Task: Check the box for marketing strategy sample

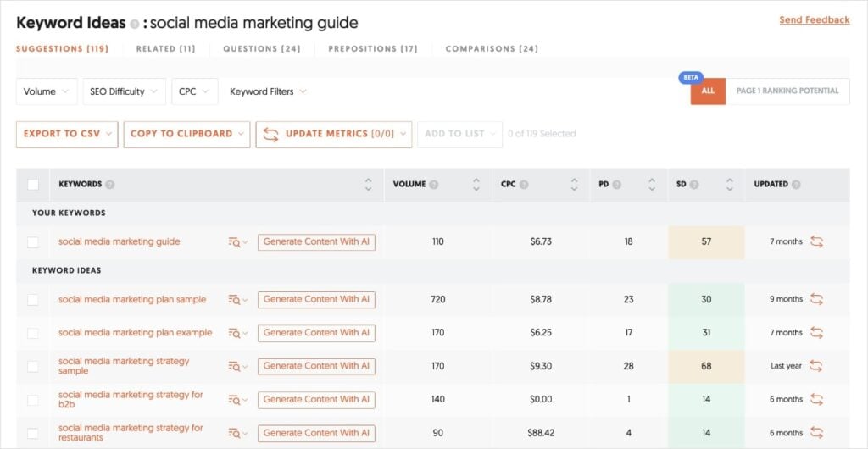Action: (33, 366)
